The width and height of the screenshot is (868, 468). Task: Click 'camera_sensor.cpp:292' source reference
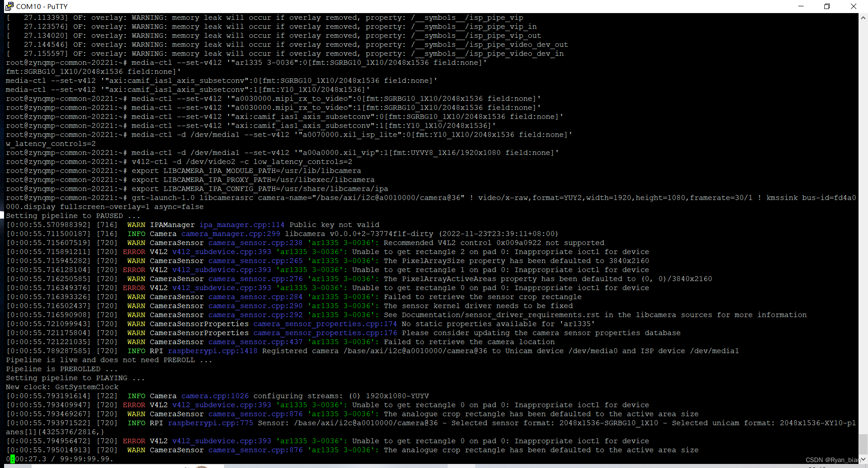click(256, 315)
